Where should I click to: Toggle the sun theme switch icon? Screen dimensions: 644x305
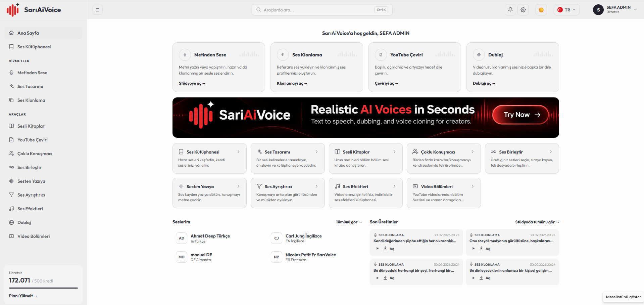541,10
